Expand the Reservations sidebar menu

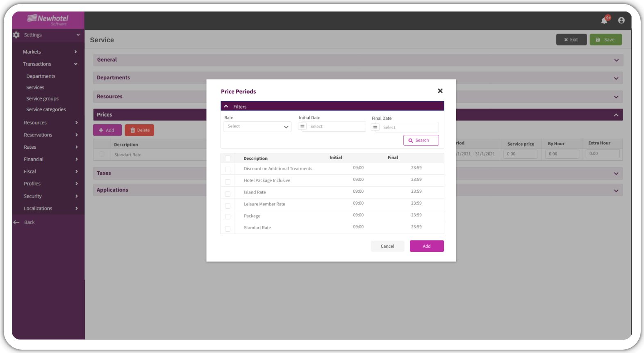[50, 135]
